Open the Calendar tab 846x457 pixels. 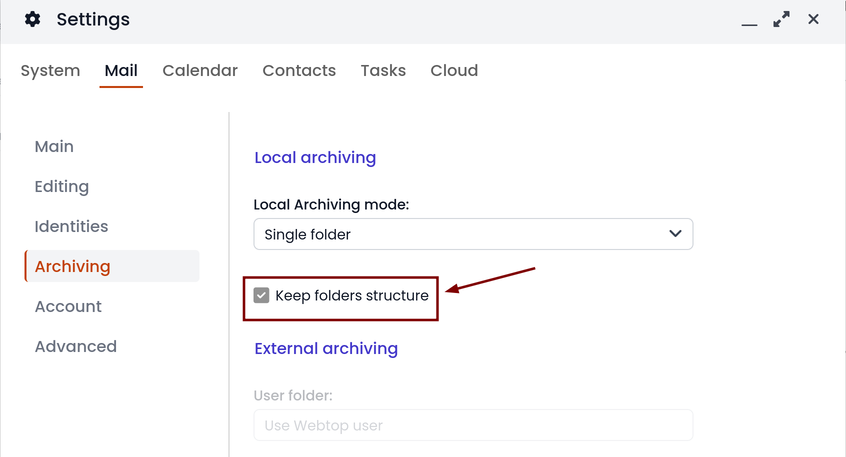click(200, 71)
